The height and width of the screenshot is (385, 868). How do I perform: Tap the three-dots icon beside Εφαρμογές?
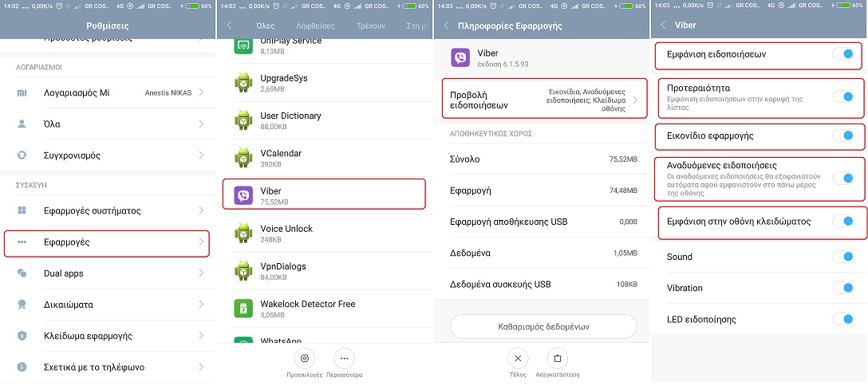pyautogui.click(x=22, y=242)
